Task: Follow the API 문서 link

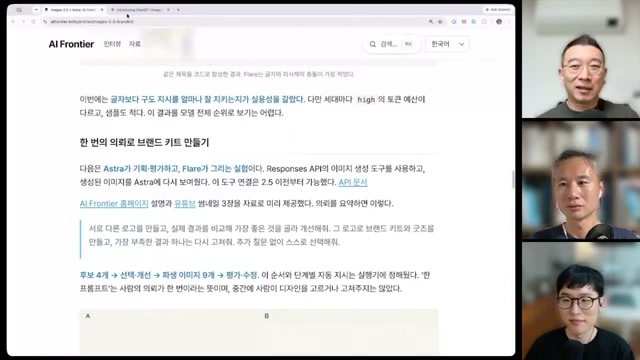Action: [x=353, y=182]
